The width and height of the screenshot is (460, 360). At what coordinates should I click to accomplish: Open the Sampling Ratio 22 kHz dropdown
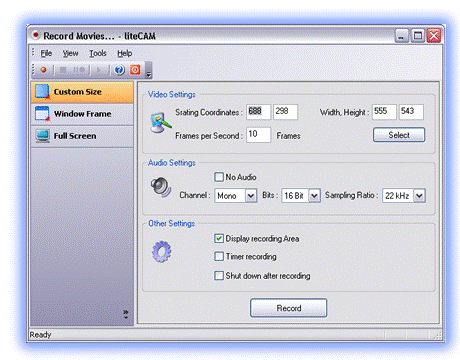point(404,196)
